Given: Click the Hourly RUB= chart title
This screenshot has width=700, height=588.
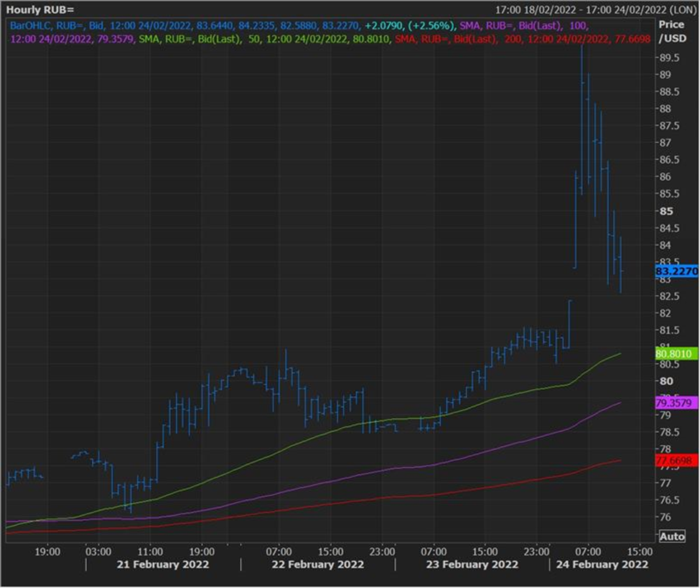Looking at the screenshot, I should (40, 9).
